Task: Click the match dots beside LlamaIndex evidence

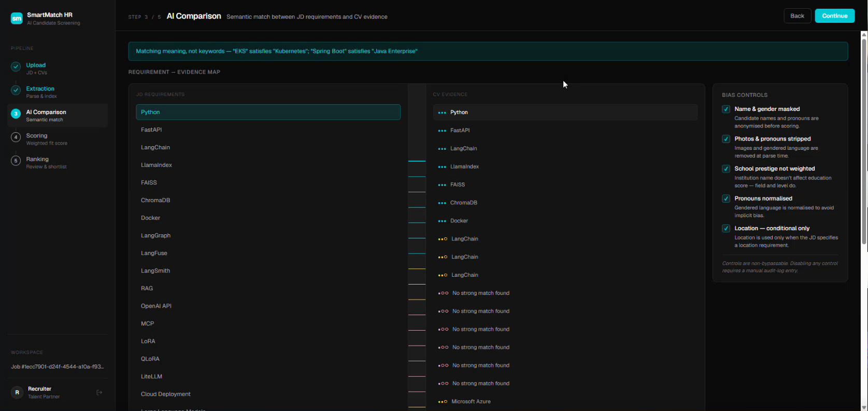Action: click(442, 167)
